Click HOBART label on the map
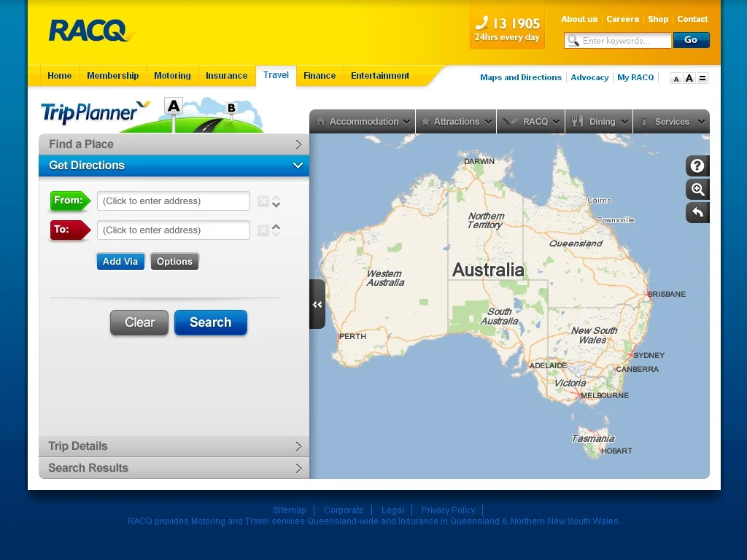 tap(616, 451)
